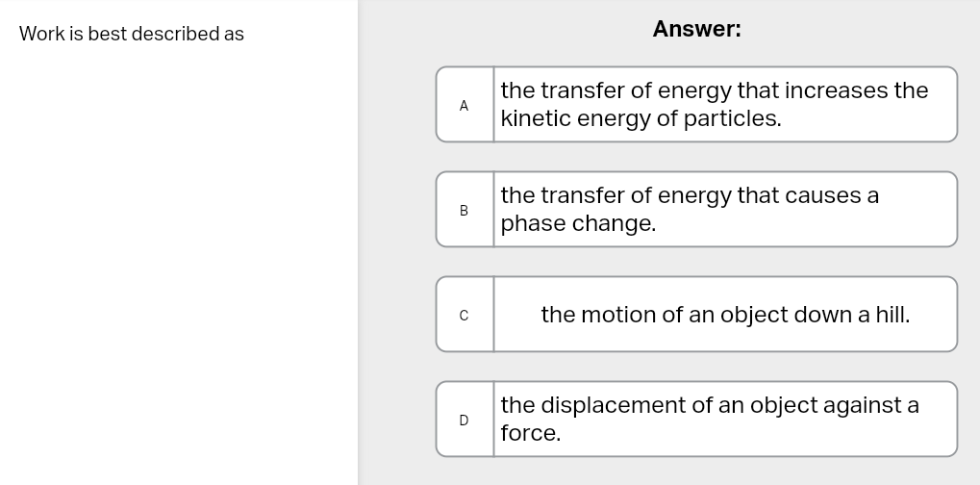This screenshot has width=980, height=485.
Task: Click the word 'force.' in option D
Action: (530, 433)
